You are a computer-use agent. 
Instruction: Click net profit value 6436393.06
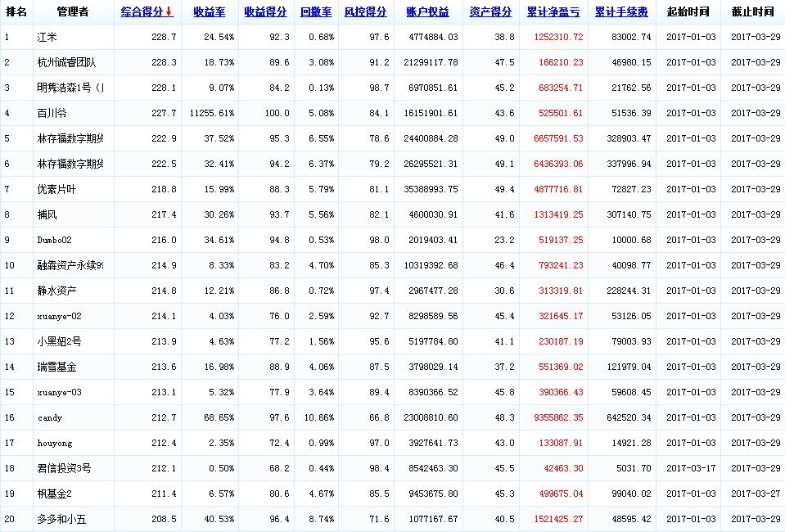558,165
